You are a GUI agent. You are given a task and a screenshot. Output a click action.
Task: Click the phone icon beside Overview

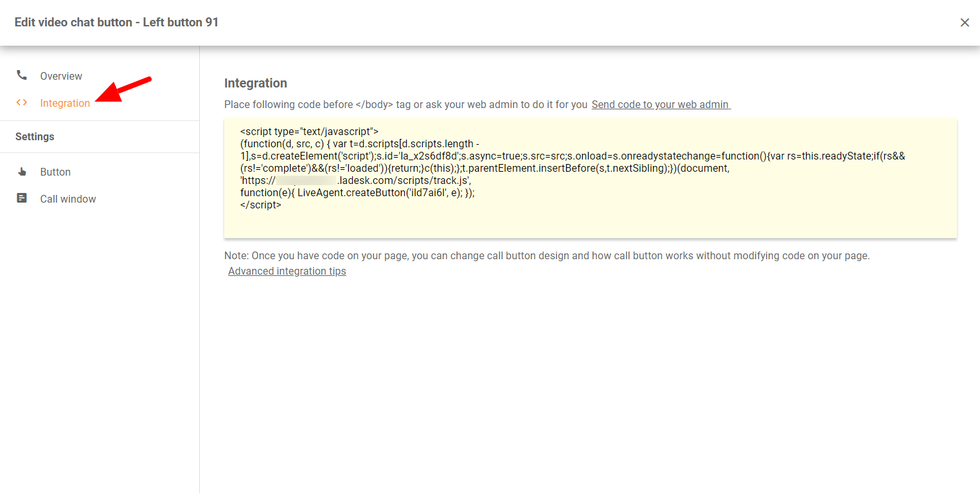click(x=22, y=76)
